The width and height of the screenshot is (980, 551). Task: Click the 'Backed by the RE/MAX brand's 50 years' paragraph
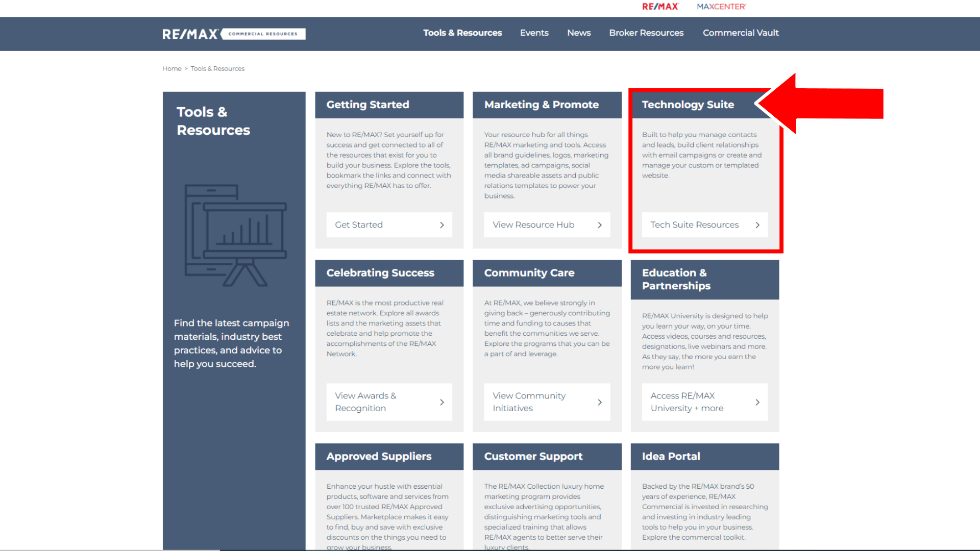(705, 512)
